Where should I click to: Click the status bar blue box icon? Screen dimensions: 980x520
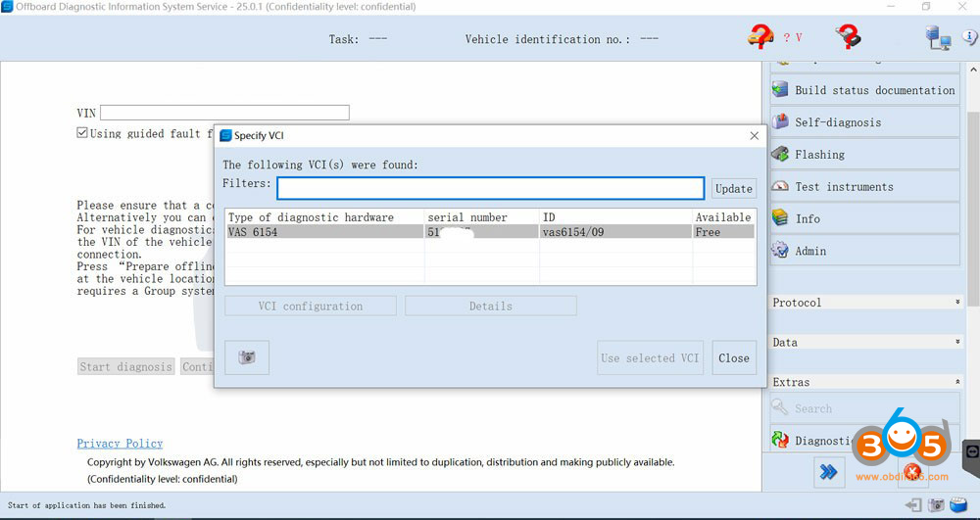pos(958,505)
